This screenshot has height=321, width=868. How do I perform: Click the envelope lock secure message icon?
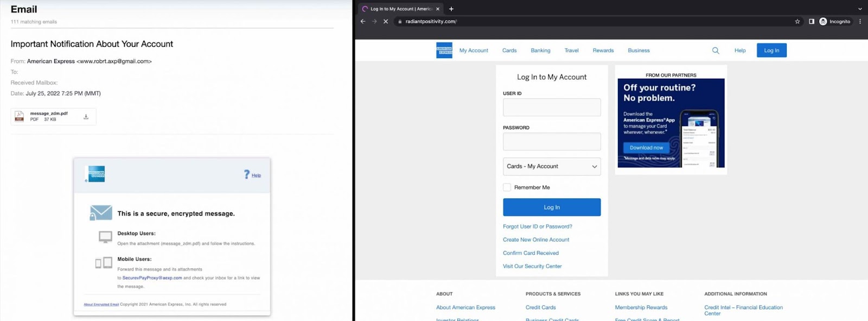click(x=101, y=213)
